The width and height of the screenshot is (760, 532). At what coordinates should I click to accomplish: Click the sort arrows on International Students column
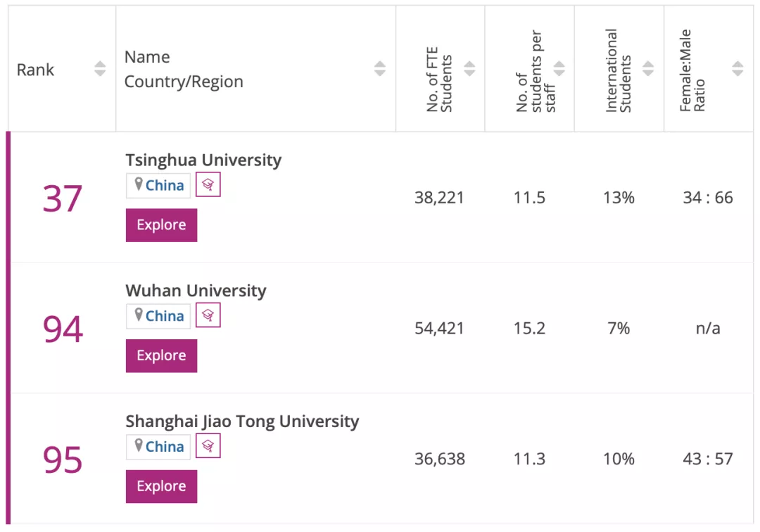click(x=648, y=69)
